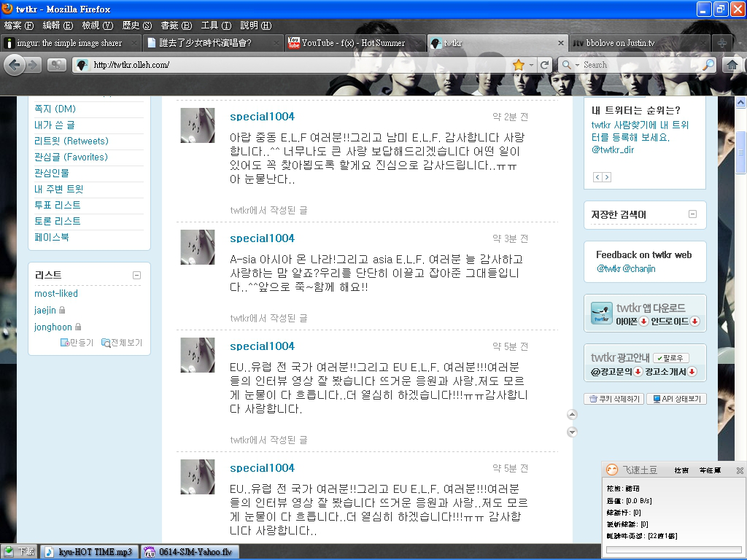Jump to top with the round up-arrow
Screen dimensions: 747x560
coord(572,415)
